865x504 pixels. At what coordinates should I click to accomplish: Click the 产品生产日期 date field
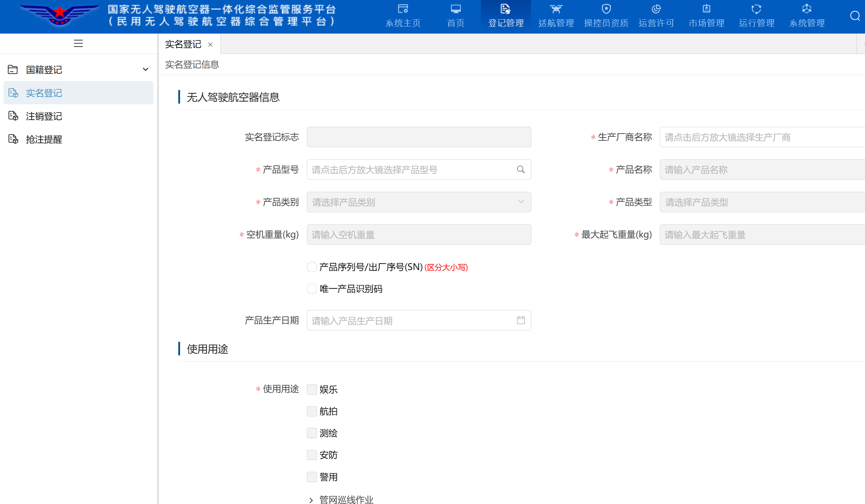(x=419, y=320)
